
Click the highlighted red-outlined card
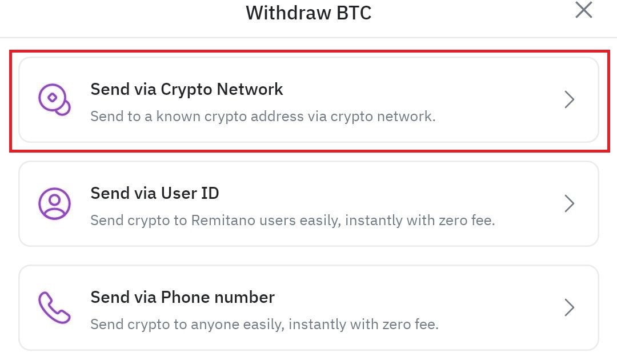click(x=308, y=99)
